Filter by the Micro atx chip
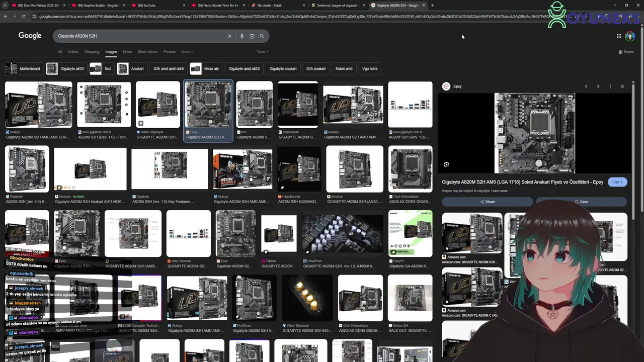Image resolution: width=644 pixels, height=362 pixels. (206, 69)
